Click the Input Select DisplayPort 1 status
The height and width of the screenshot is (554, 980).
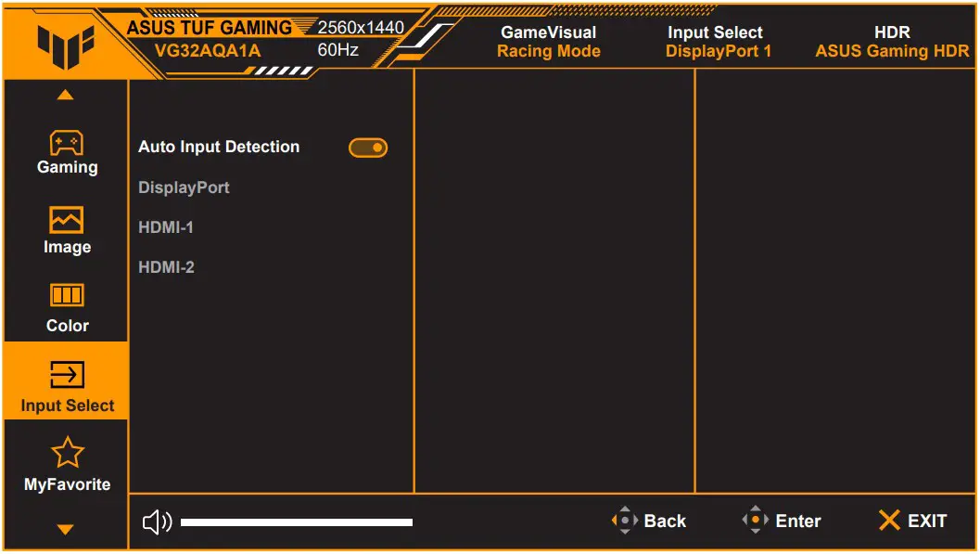tap(719, 41)
